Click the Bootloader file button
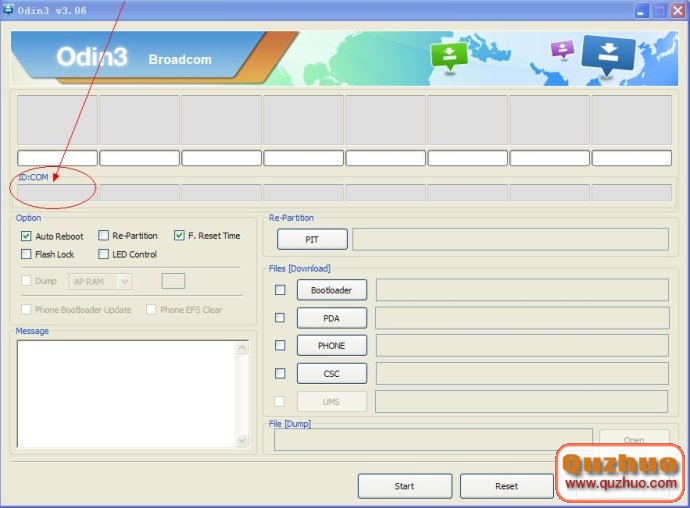Image resolution: width=690 pixels, height=508 pixels. 332,290
